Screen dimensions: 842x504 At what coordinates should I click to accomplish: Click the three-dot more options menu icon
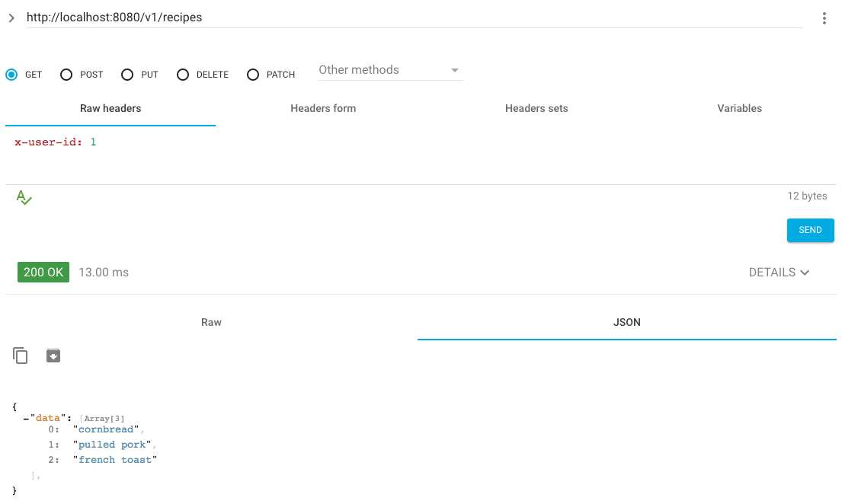(x=824, y=18)
